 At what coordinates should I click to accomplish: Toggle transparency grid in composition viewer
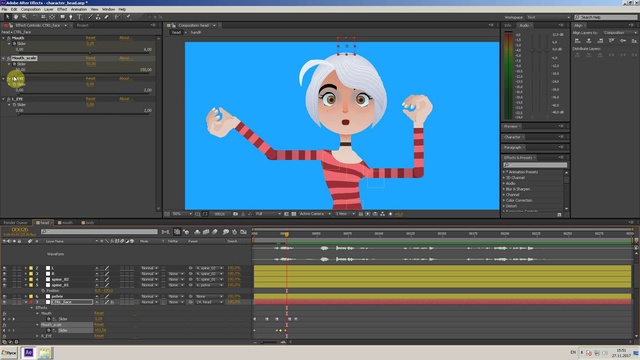(293, 214)
